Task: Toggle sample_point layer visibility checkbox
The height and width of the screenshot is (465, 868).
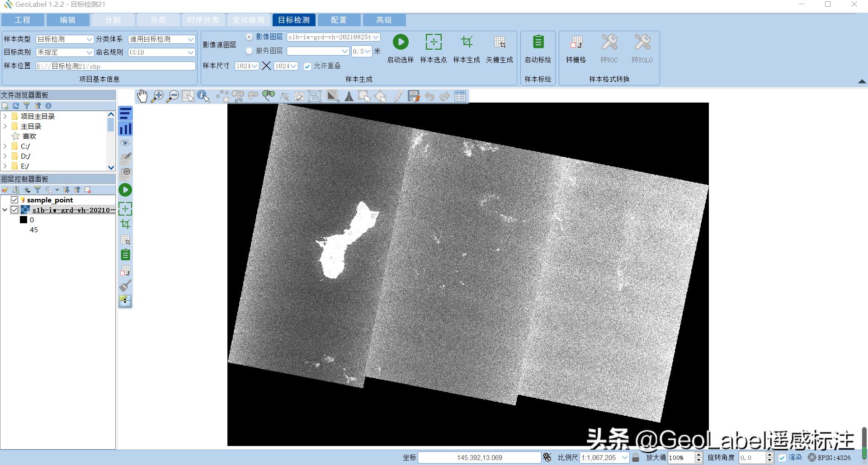Action: tap(14, 200)
